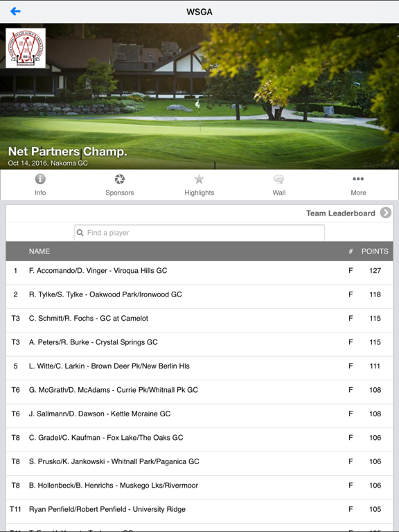This screenshot has width=399, height=532.
Task: Open the WSGA logo thumbnail
Action: pyautogui.click(x=26, y=48)
